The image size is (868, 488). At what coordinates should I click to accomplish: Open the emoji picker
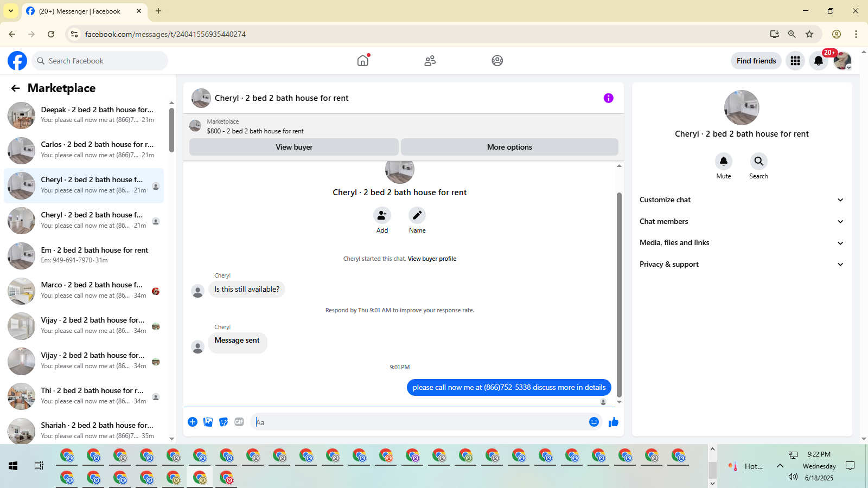[594, 422]
